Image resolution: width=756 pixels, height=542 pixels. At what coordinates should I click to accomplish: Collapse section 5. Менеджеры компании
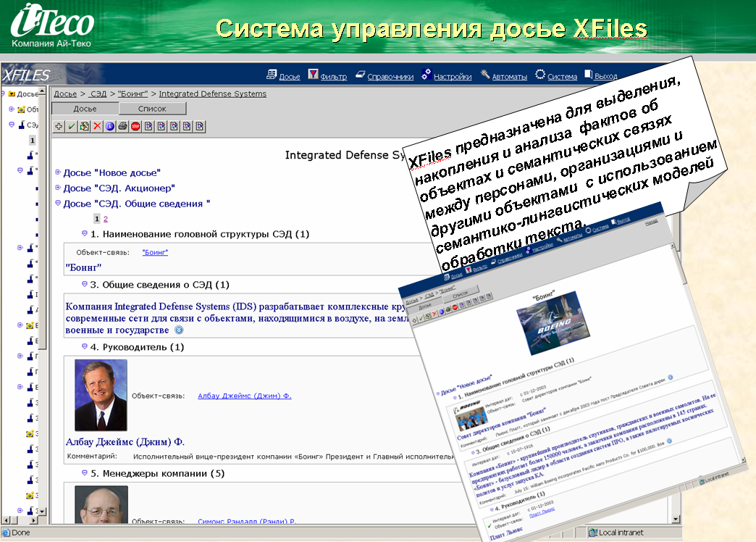coord(85,472)
